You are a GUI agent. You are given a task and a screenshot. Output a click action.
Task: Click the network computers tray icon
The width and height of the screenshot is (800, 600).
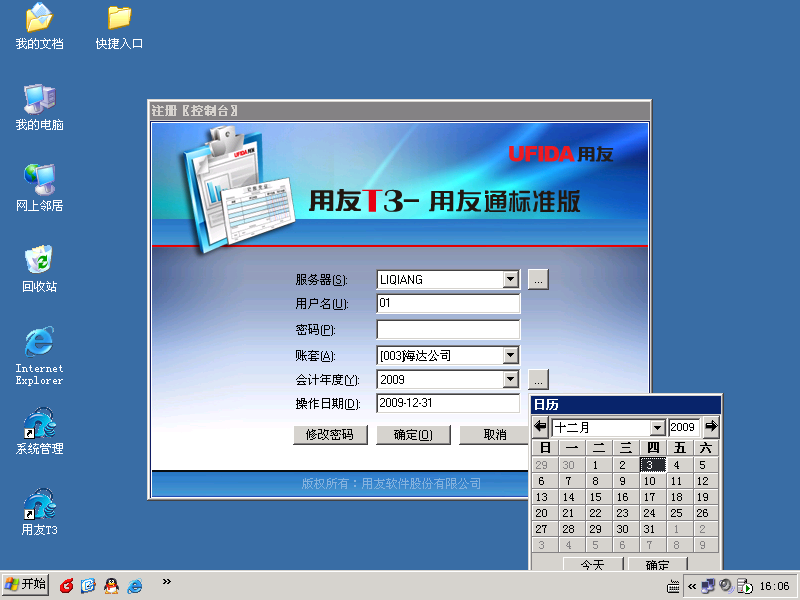(x=708, y=586)
